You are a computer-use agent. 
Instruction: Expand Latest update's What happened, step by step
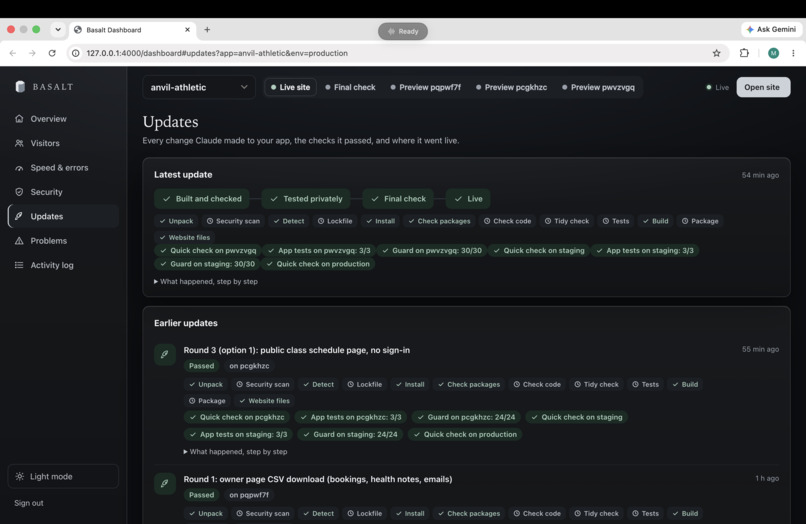(206, 281)
